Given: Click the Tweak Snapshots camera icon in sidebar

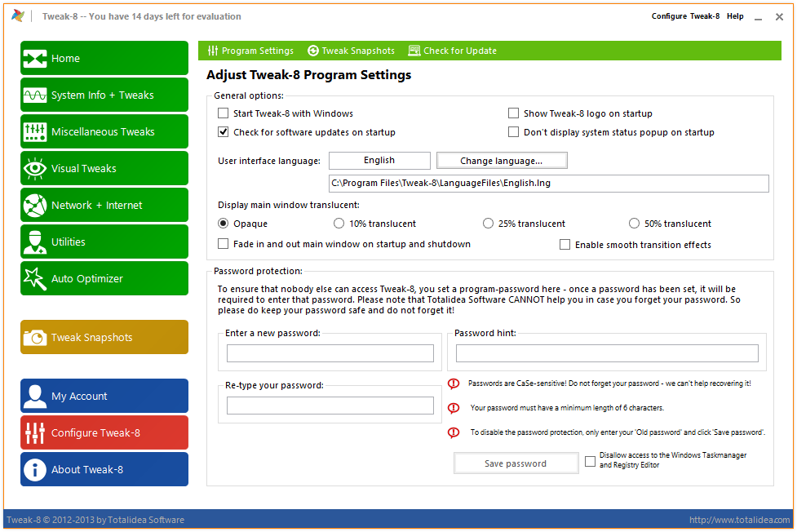Looking at the screenshot, I should (x=34, y=337).
